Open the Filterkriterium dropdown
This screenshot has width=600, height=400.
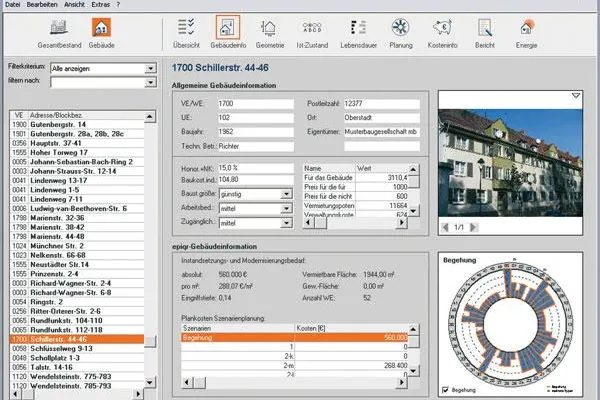[x=151, y=69]
